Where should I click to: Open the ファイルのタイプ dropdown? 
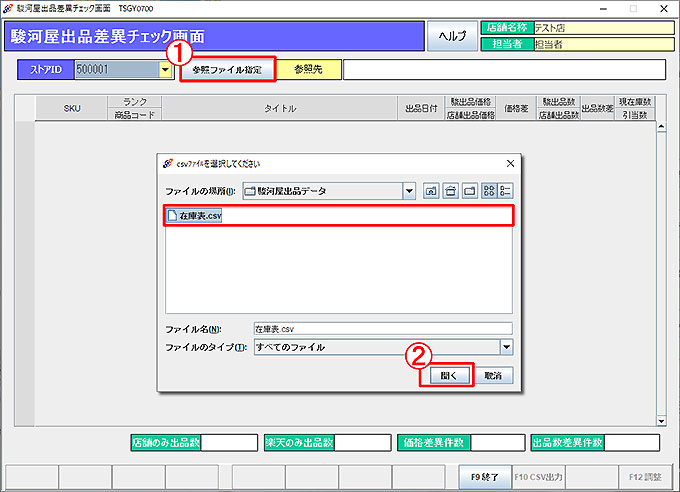(506, 347)
